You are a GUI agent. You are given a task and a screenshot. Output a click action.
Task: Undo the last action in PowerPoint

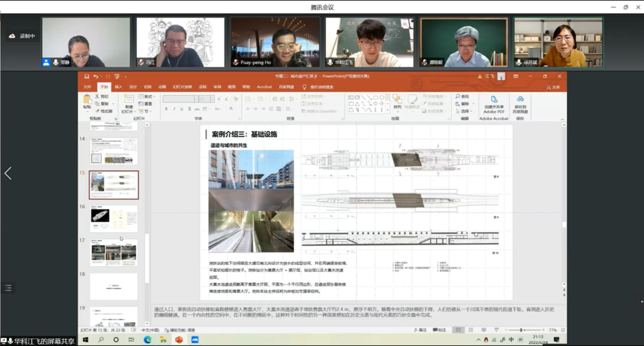tap(95, 76)
